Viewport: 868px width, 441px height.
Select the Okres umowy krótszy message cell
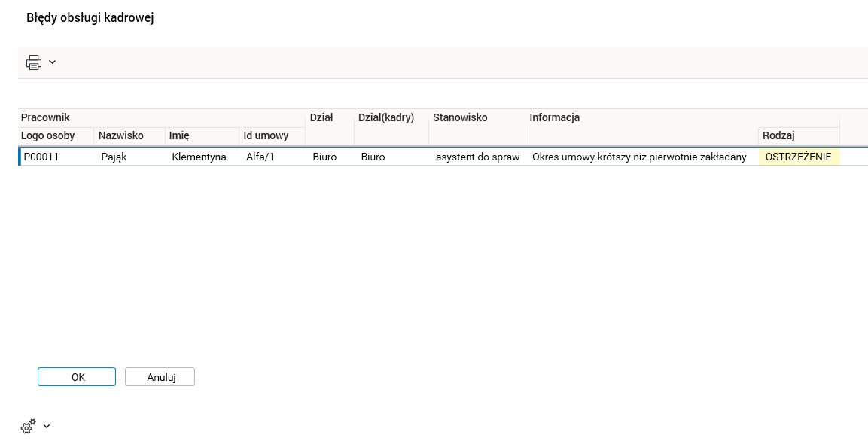point(641,157)
